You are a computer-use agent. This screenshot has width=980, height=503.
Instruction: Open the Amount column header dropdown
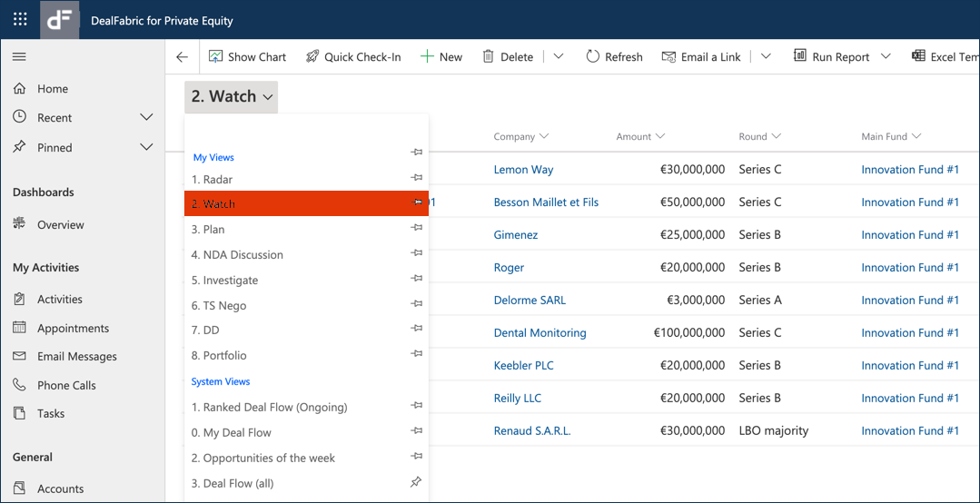coord(660,136)
